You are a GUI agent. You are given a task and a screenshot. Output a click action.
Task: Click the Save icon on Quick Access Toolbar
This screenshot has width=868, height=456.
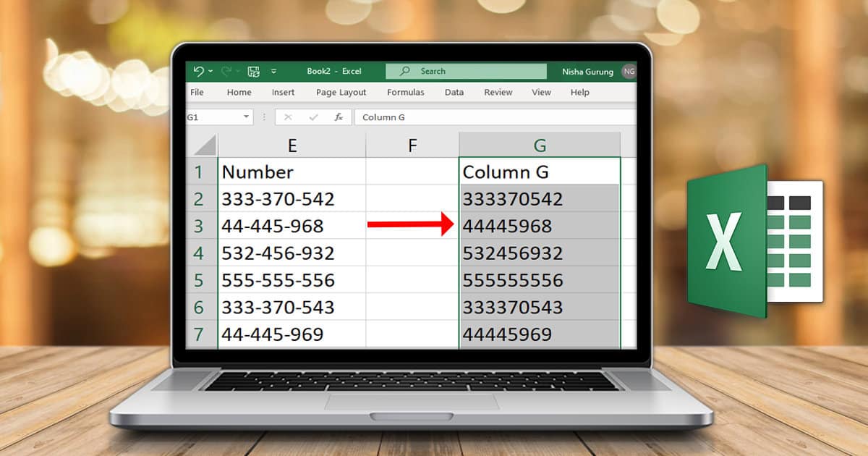(x=253, y=70)
